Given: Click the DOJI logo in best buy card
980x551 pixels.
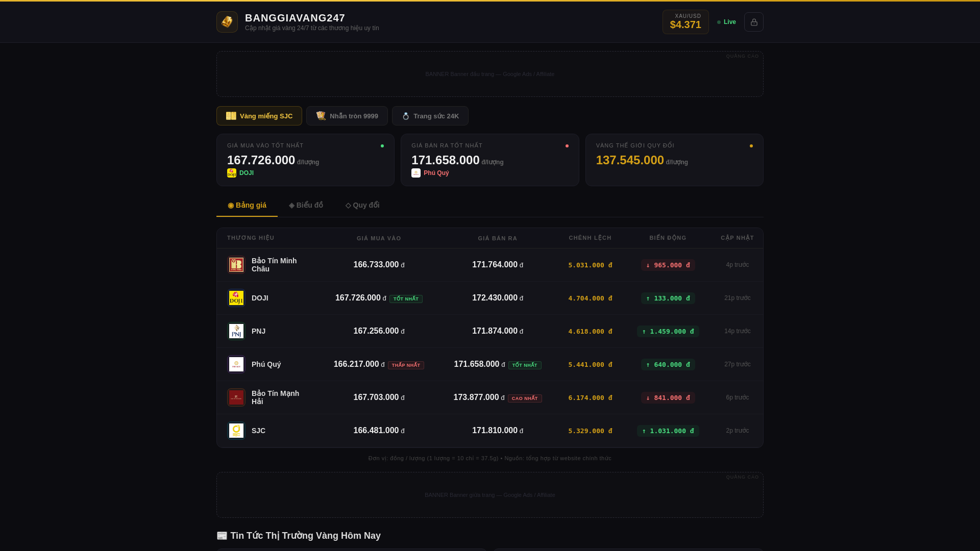Looking at the screenshot, I should point(232,173).
